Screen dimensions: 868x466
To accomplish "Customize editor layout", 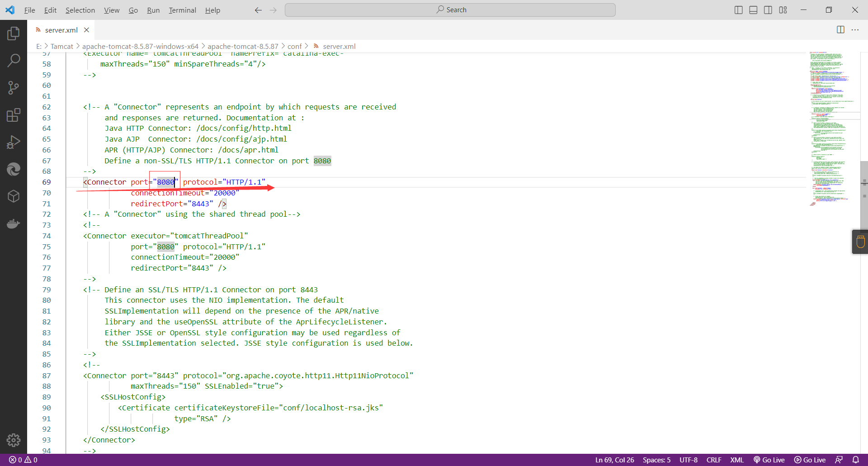I will pyautogui.click(x=783, y=10).
